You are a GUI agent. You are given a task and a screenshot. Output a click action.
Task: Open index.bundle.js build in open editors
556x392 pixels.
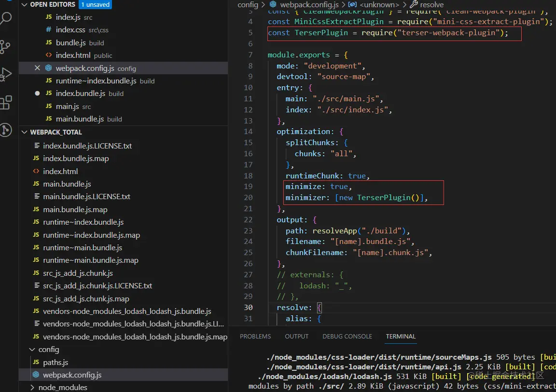click(x=124, y=94)
